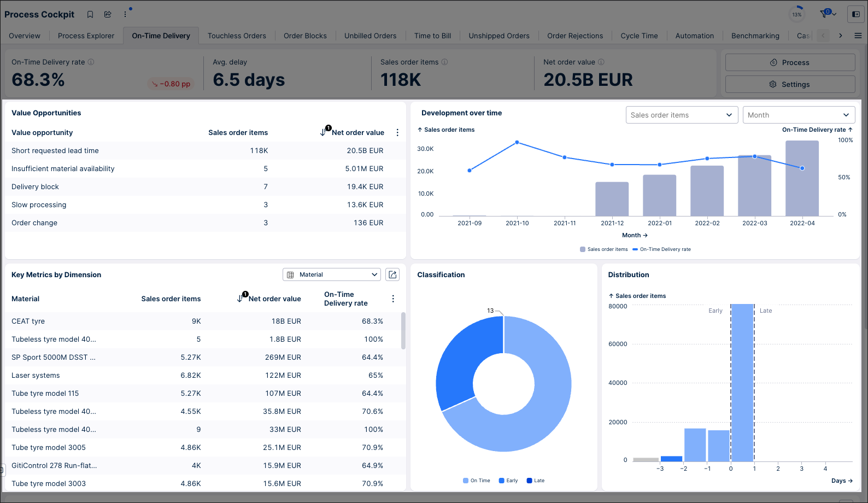Screen dimensions: 868x503
Task: Click the Days axis arrow label
Action: (x=842, y=481)
